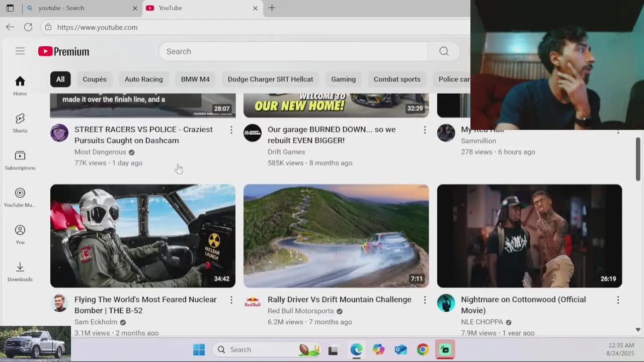Image resolution: width=644 pixels, height=362 pixels.
Task: Click the page vertical scrollbar thumb
Action: click(638, 159)
